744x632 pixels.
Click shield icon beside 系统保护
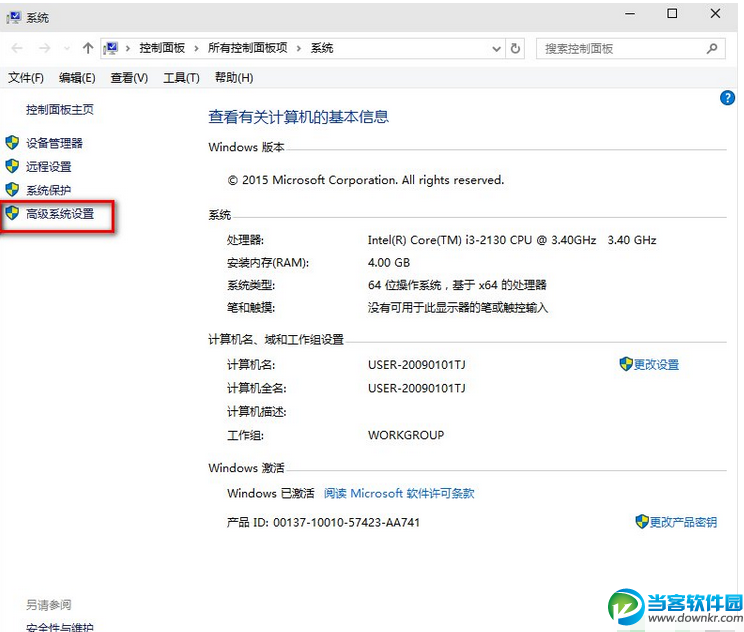pos(12,190)
